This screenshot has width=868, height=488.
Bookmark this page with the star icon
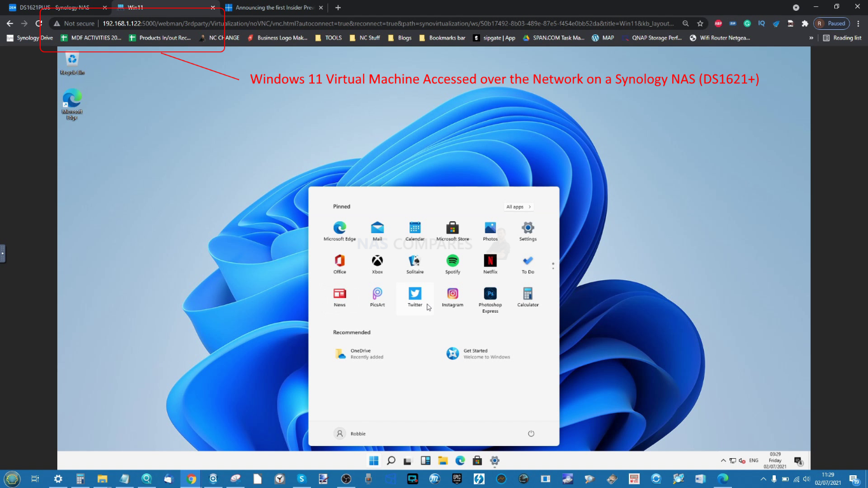(x=700, y=24)
